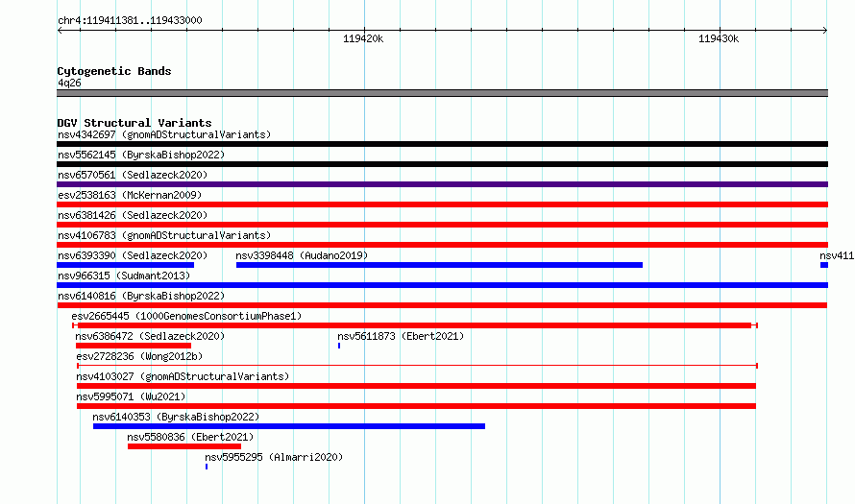Viewport: 855px width, 504px height.
Task: Click the gray 4q26 cytogenetic band bar
Action: coord(442,94)
